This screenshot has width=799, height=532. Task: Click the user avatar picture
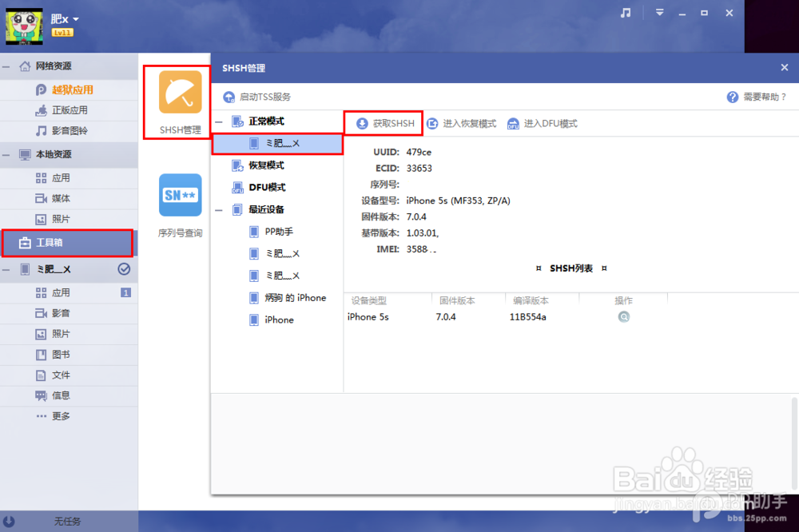point(25,26)
